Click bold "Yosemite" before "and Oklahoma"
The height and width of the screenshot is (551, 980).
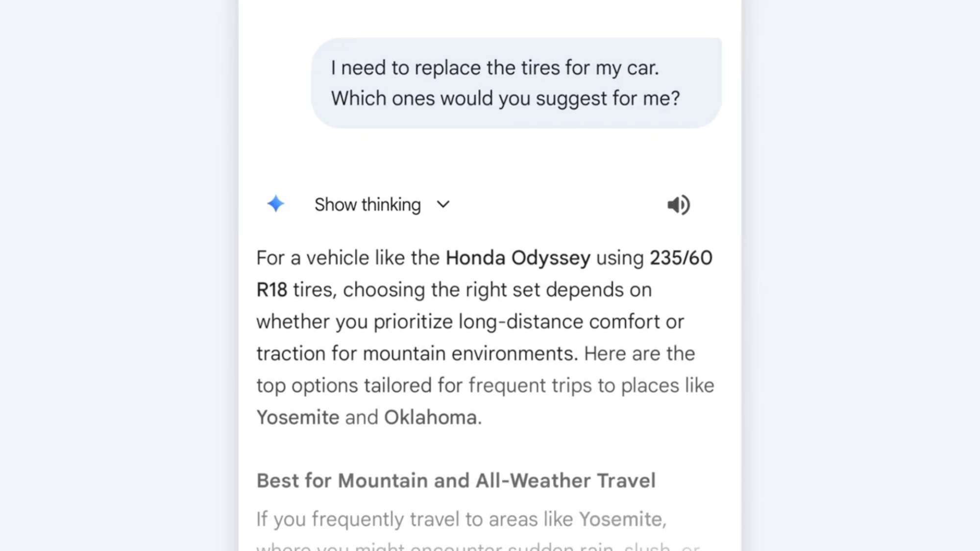point(298,418)
